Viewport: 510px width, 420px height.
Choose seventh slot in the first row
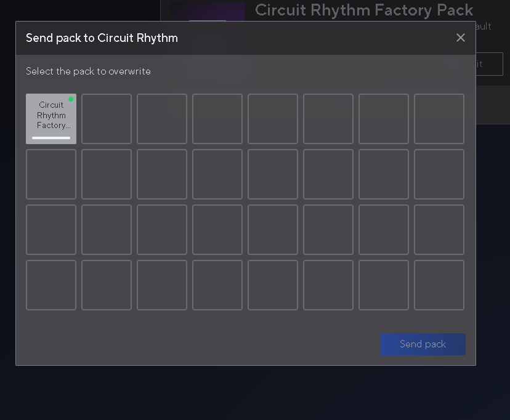[384, 119]
